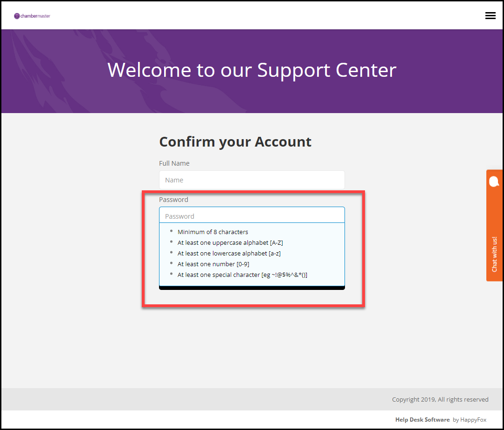Image resolution: width=504 pixels, height=430 pixels.
Task: Follow the HappyFox link in footer
Action: pos(473,420)
